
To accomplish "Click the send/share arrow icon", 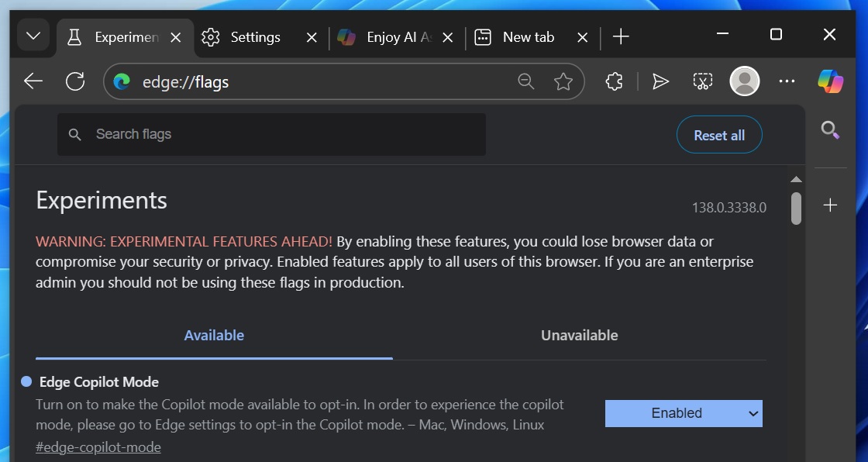I will (660, 81).
